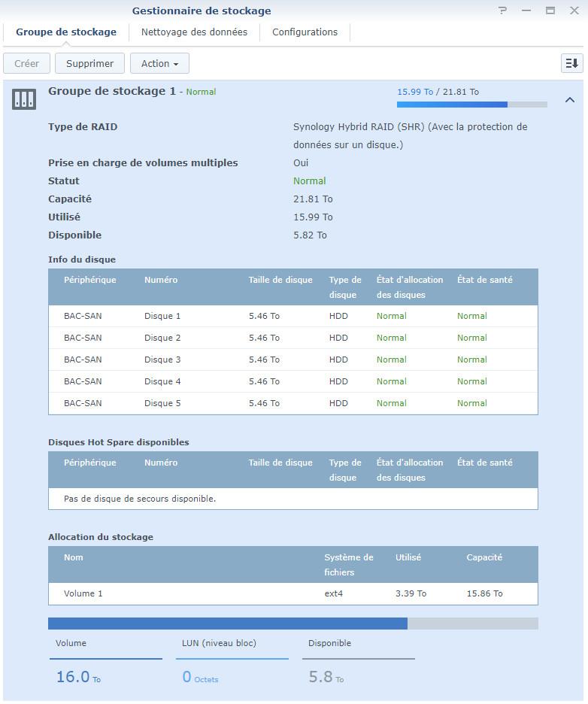Select the Disque 3 row

[292, 360]
